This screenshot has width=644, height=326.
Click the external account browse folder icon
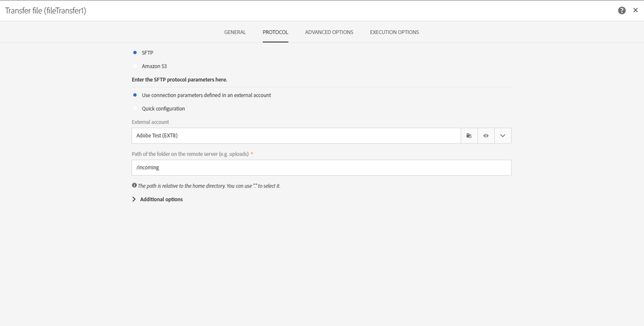[469, 136]
